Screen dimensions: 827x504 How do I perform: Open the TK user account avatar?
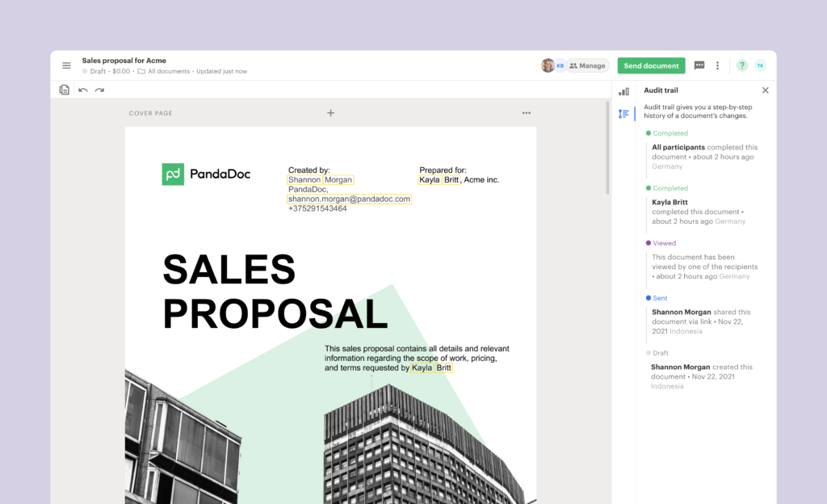click(x=760, y=65)
